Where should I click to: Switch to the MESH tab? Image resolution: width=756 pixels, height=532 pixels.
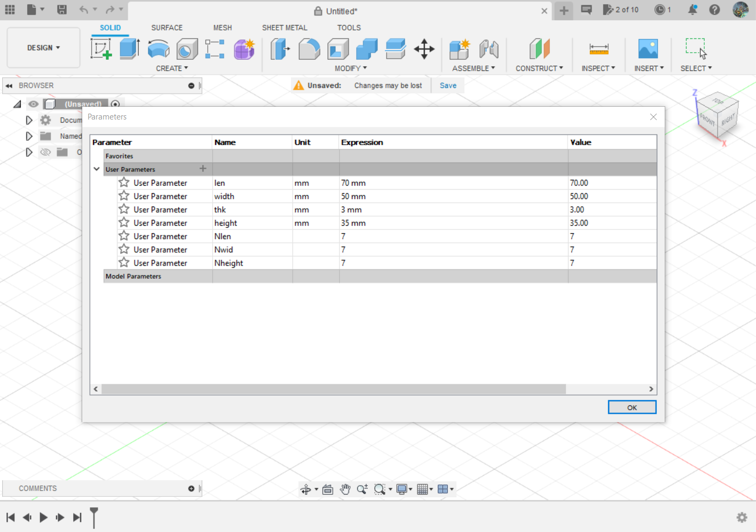[223, 28]
